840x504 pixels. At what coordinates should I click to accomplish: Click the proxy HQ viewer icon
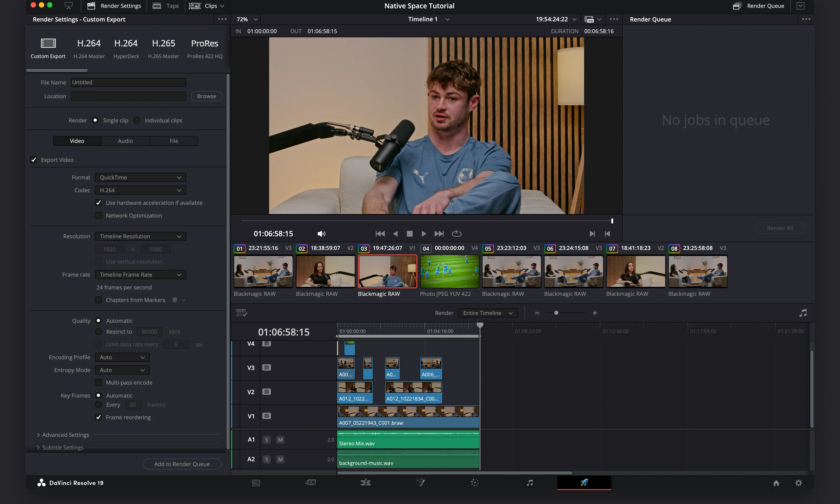(589, 19)
